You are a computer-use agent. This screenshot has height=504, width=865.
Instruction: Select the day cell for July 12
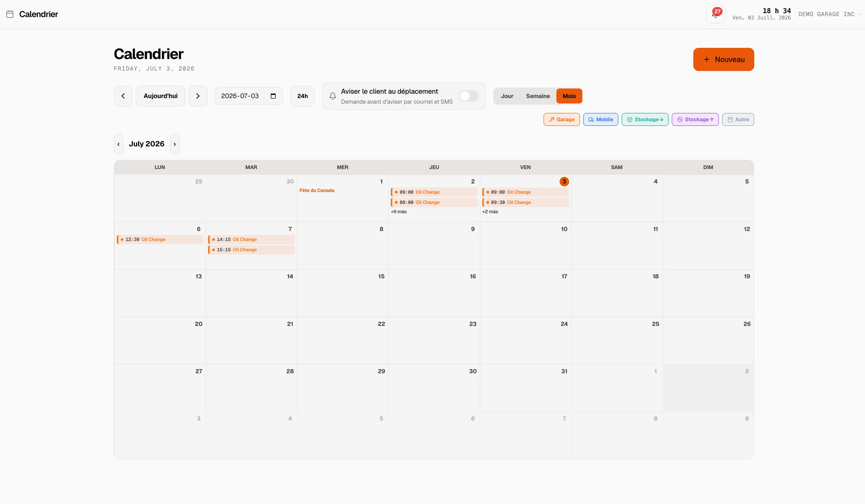click(x=708, y=246)
